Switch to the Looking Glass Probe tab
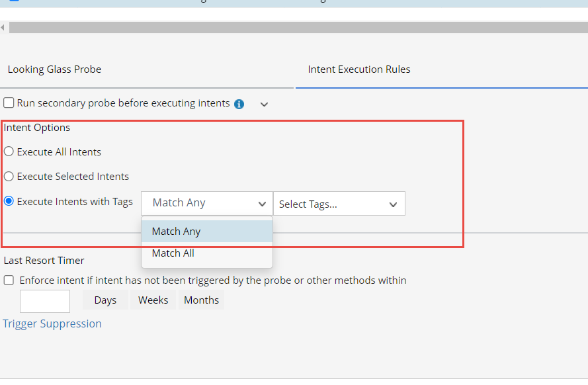 54,69
